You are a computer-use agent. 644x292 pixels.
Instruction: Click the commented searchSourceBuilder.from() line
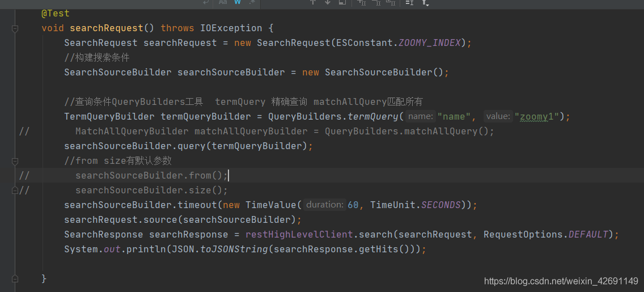[151, 176]
